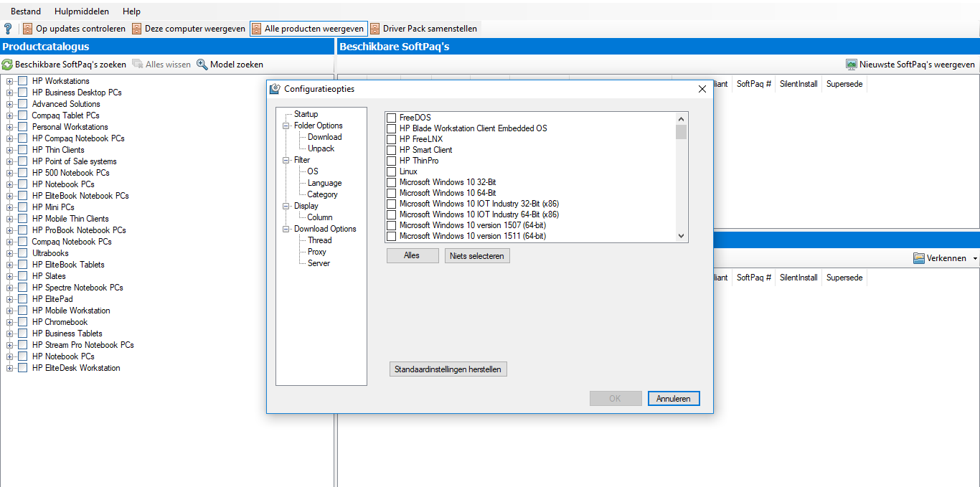Screen dimensions: 980x487
Task: Click Op updates controleren toolbar icon
Action: [28, 29]
